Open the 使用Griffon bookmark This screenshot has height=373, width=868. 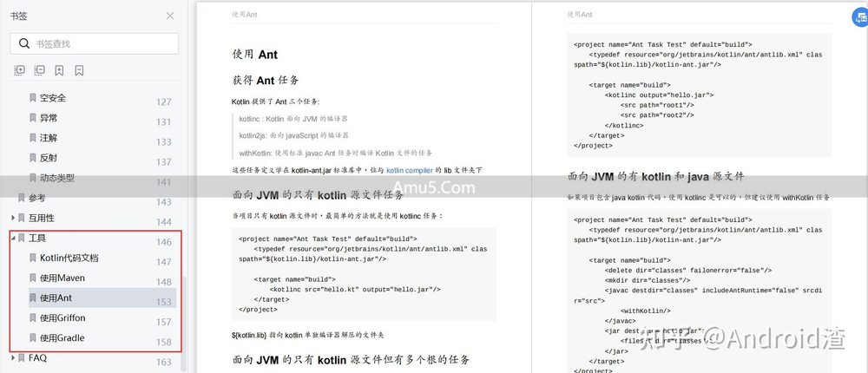click(x=62, y=317)
